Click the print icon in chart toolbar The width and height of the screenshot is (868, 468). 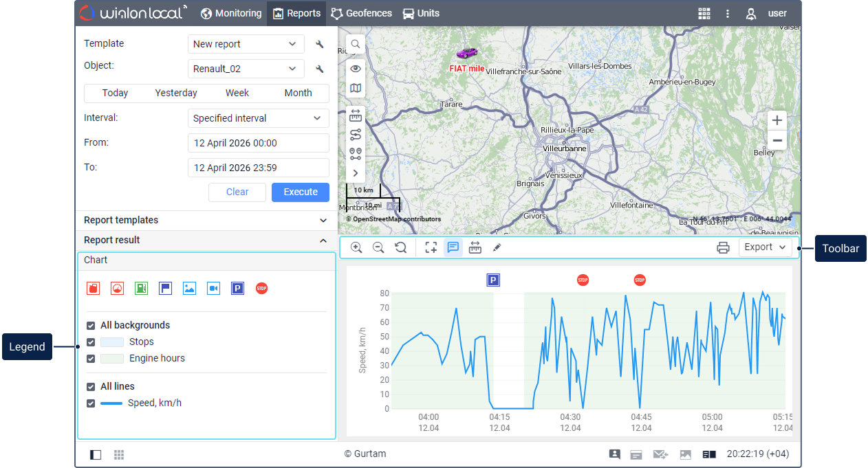[723, 247]
